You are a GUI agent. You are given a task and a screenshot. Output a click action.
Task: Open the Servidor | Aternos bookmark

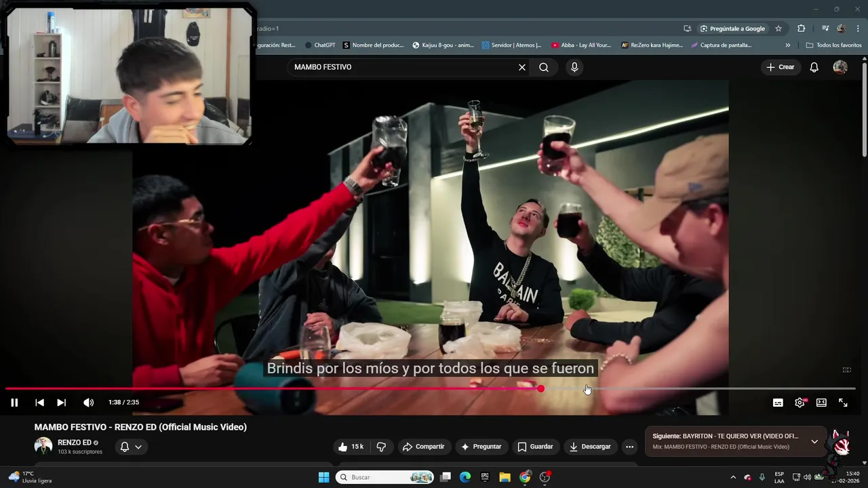coord(512,45)
